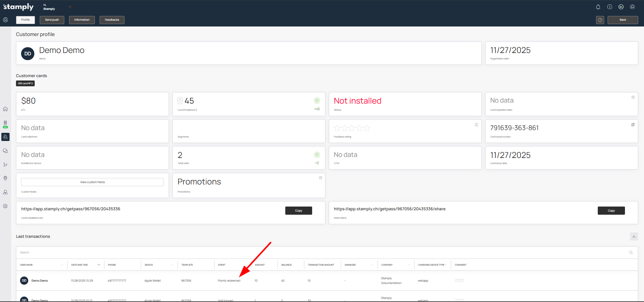This screenshot has width=644, height=302.
Task: Click the View custom fields button
Action: (x=92, y=182)
